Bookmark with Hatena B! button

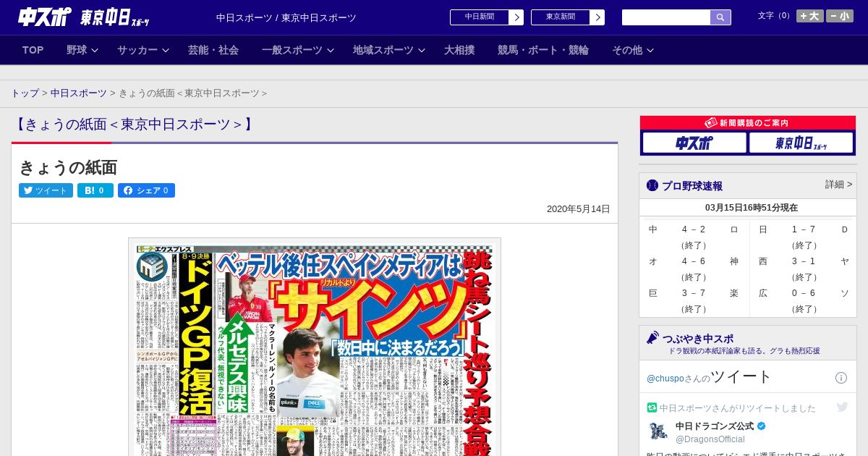(95, 190)
